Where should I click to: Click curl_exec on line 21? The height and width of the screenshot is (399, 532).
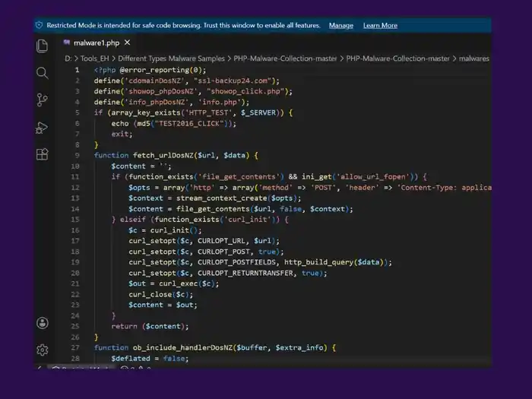click(178, 283)
